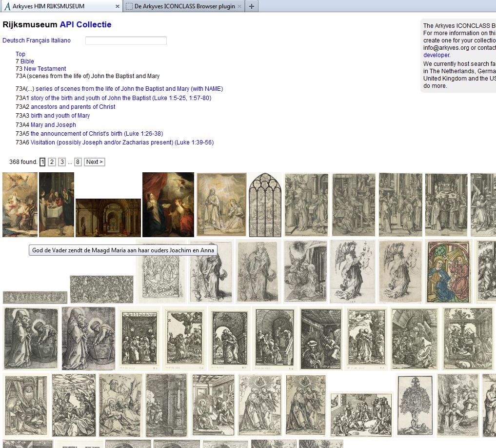Focus the search input field
The image size is (496, 448).
[126, 41]
